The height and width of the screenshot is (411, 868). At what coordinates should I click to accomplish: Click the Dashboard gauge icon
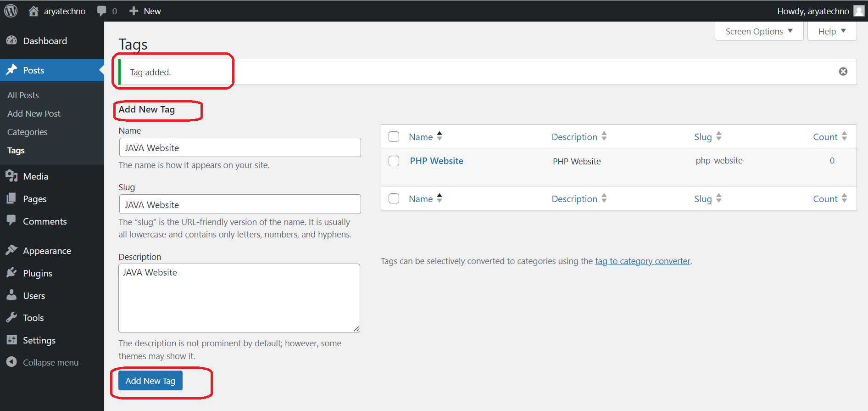[x=11, y=41]
